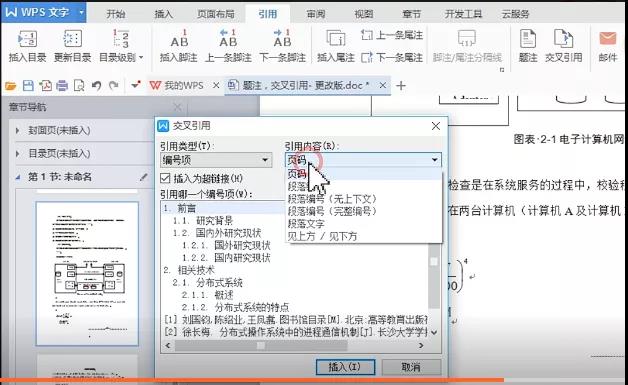
Task: Go to 下一条脚注
Action: (282, 46)
